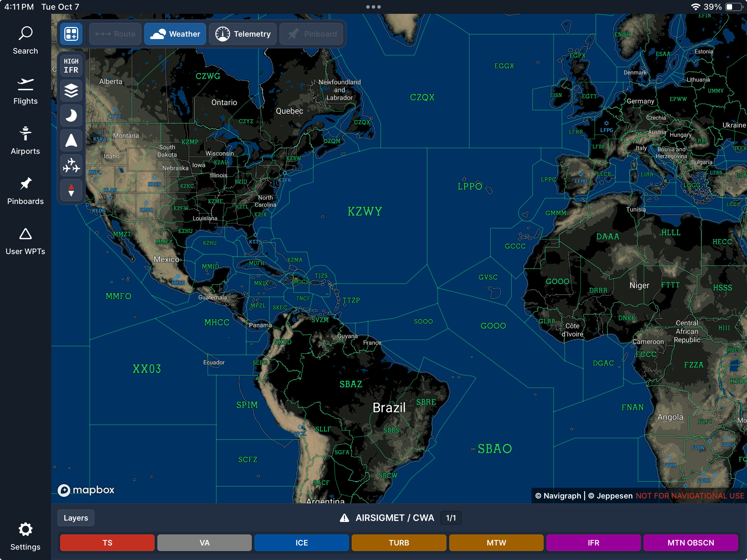This screenshot has width=747, height=560.
Task: Toggle the live traffic airplanes icon
Action: pyautogui.click(x=71, y=165)
